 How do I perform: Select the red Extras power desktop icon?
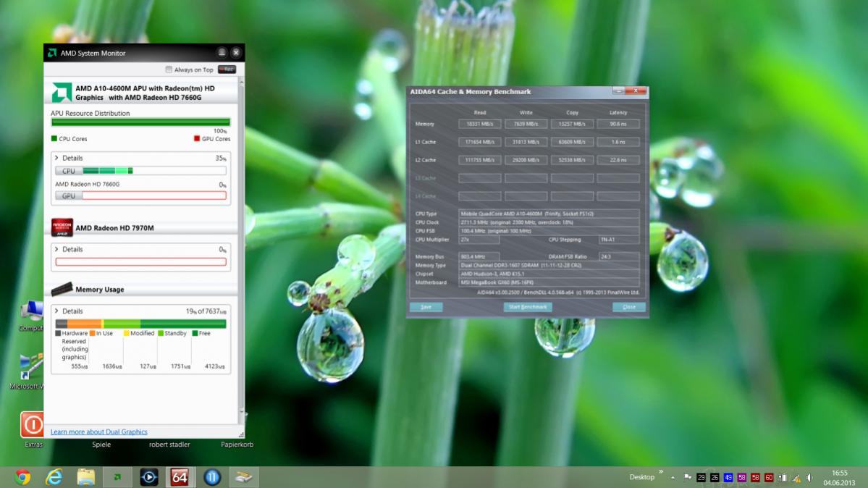tap(32, 425)
